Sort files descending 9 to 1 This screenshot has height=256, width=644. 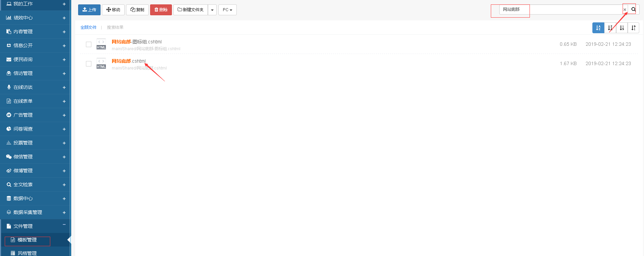(x=633, y=28)
